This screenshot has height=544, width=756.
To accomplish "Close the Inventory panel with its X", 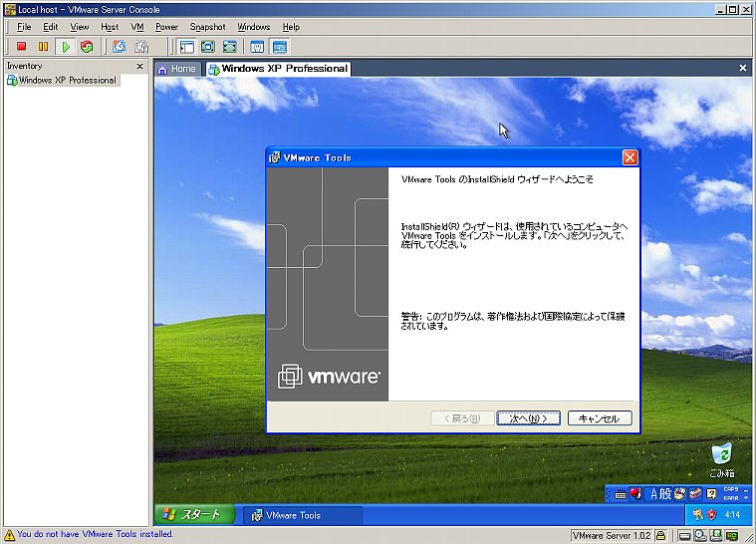I will pos(139,66).
